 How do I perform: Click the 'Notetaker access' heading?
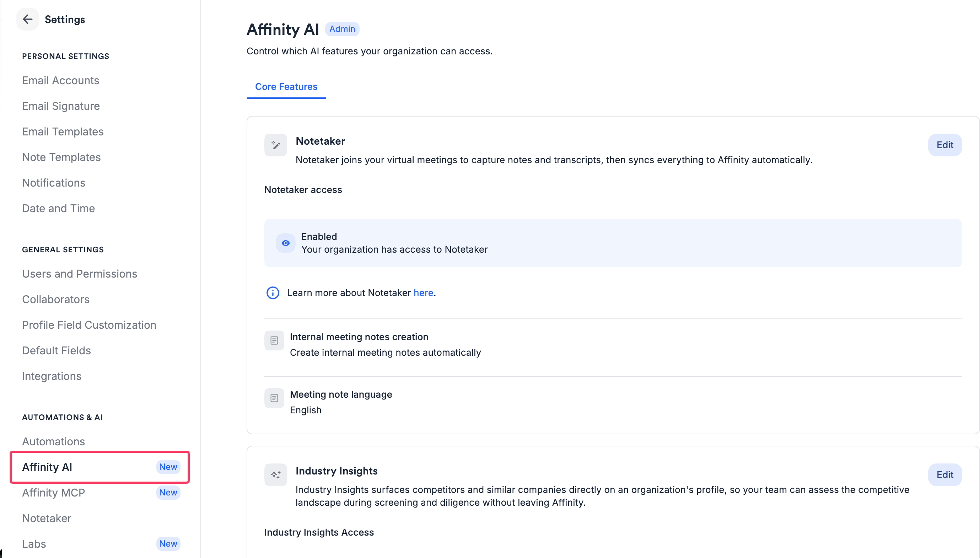coord(303,190)
